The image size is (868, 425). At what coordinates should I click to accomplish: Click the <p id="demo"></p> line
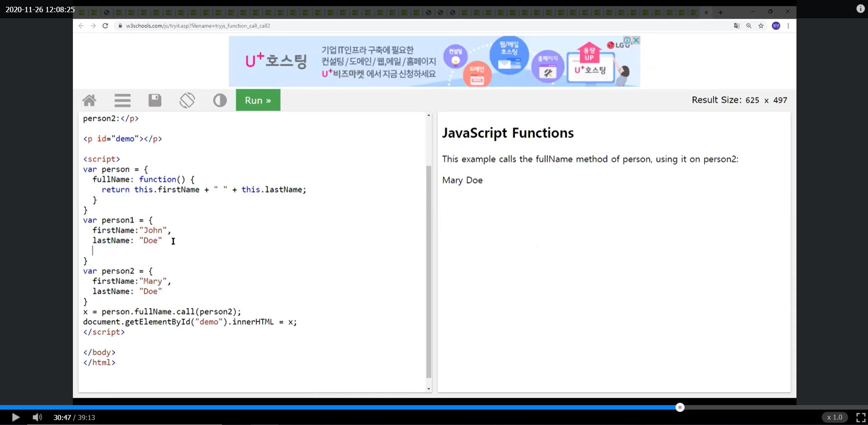click(122, 139)
